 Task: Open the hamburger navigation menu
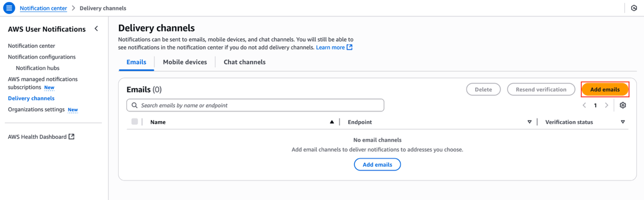click(9, 8)
